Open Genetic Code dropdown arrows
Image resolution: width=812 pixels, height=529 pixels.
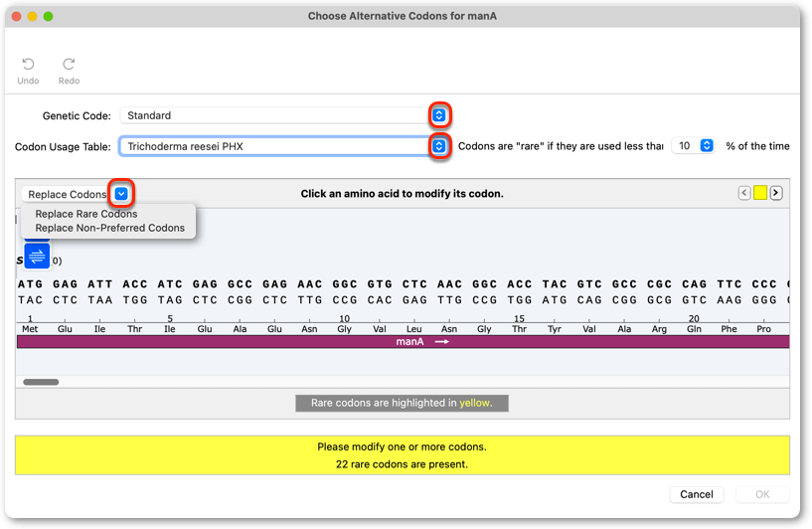[439, 115]
